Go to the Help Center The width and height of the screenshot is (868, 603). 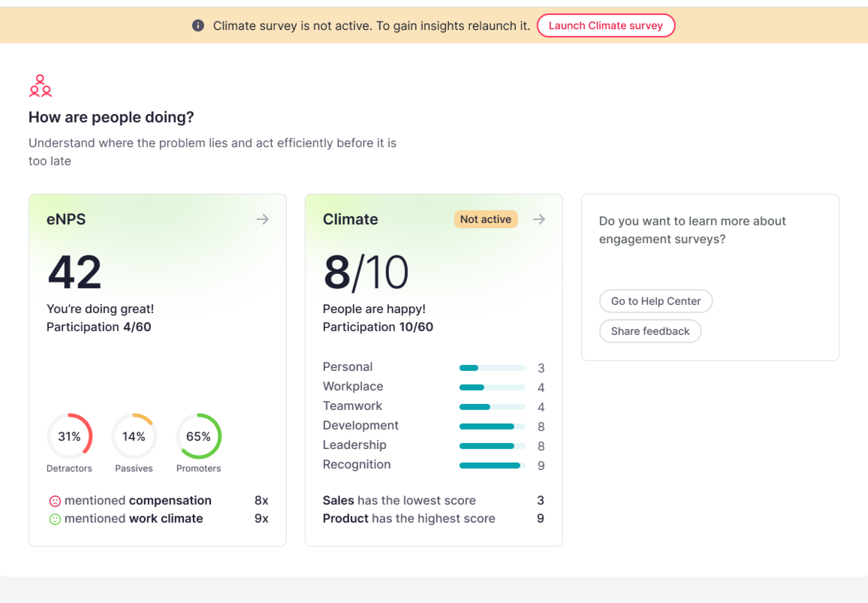[x=656, y=301]
